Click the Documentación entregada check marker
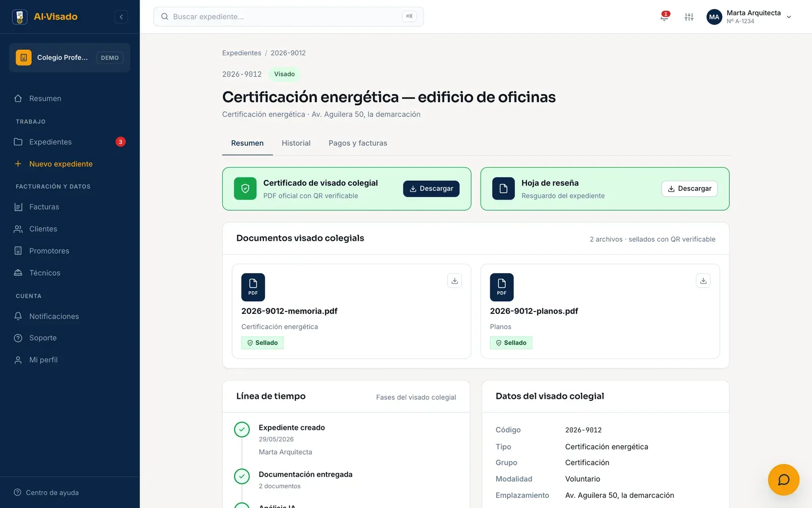812x508 pixels. click(242, 477)
